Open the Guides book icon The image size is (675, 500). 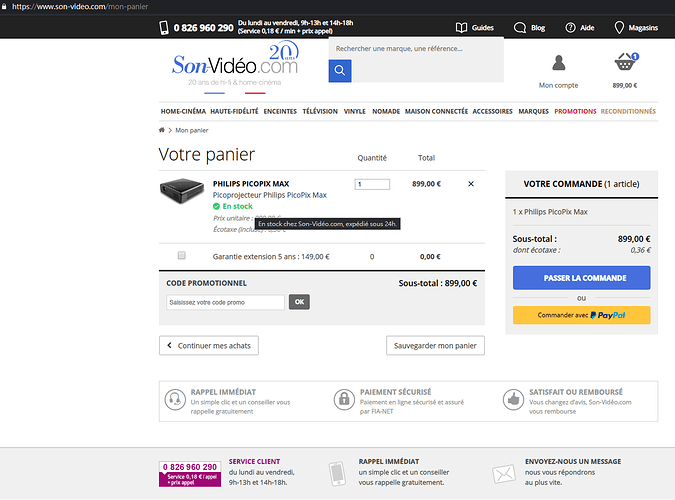point(461,28)
